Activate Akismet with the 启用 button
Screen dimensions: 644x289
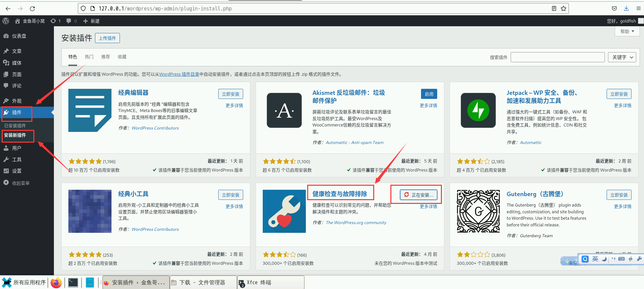[429, 94]
